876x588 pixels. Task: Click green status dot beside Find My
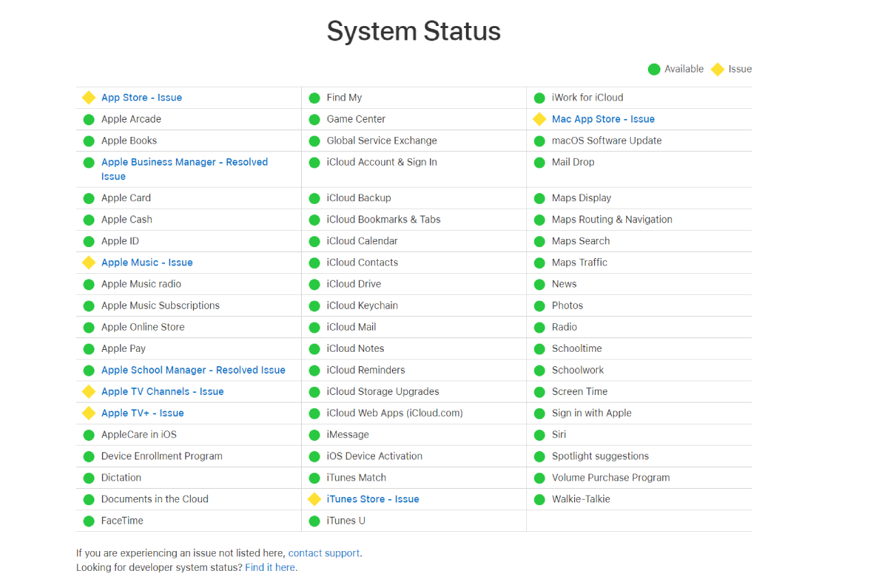[314, 98]
